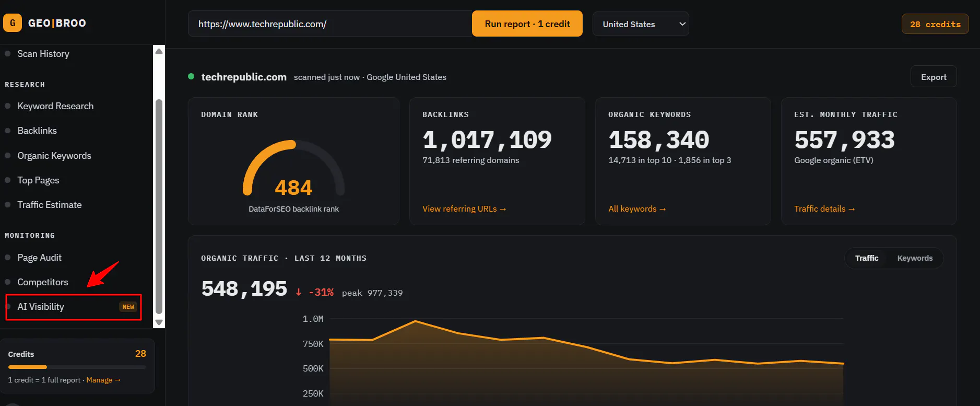Open the United States country dropdown
The width and height of the screenshot is (980, 406).
[x=641, y=24]
